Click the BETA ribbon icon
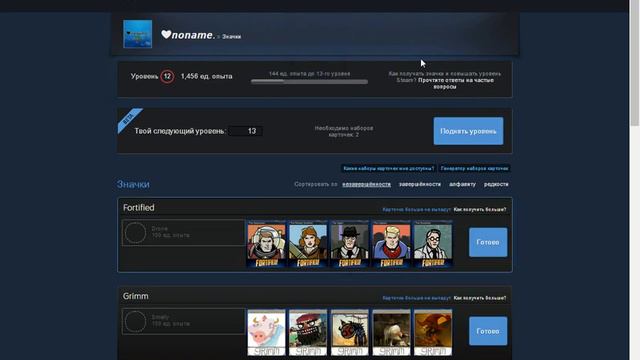The width and height of the screenshot is (640, 360). (130, 120)
